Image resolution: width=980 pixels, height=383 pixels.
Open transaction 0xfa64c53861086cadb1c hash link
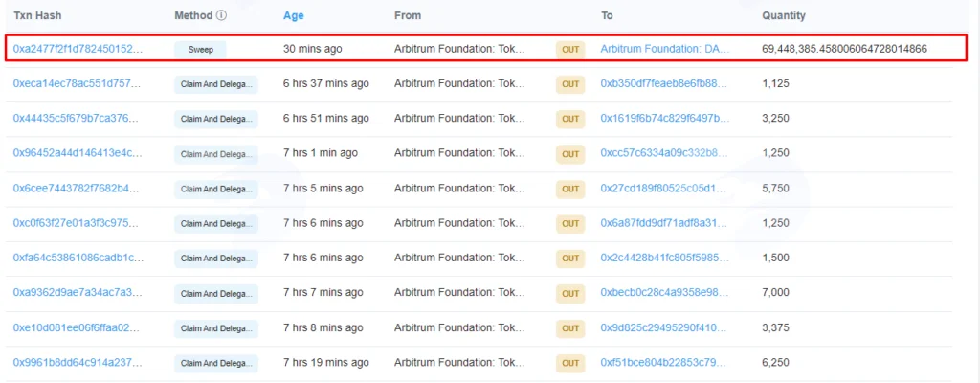(78, 258)
